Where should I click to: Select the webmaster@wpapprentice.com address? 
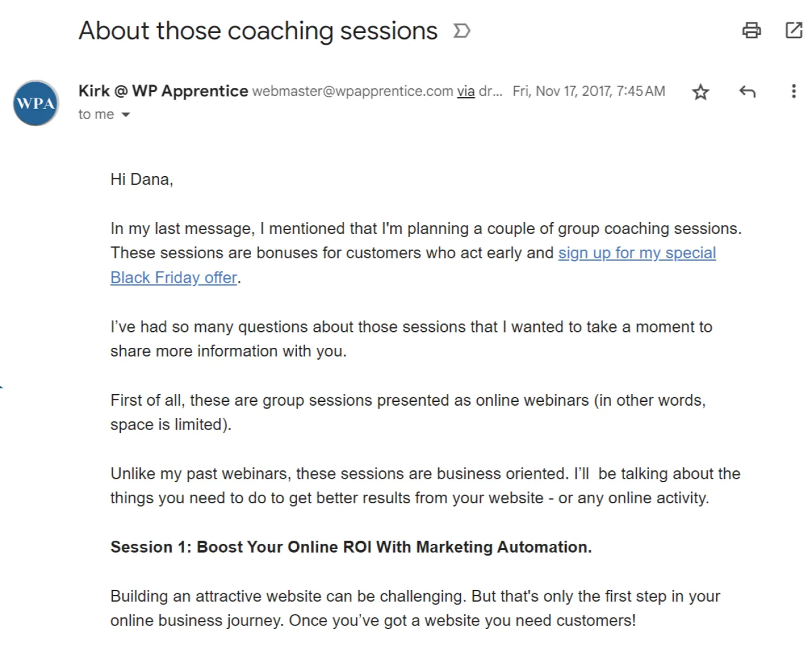click(x=352, y=92)
